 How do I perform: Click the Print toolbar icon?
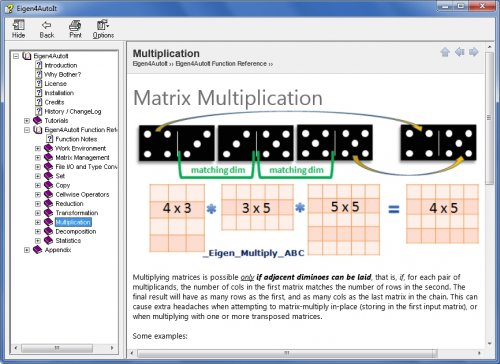(x=75, y=29)
